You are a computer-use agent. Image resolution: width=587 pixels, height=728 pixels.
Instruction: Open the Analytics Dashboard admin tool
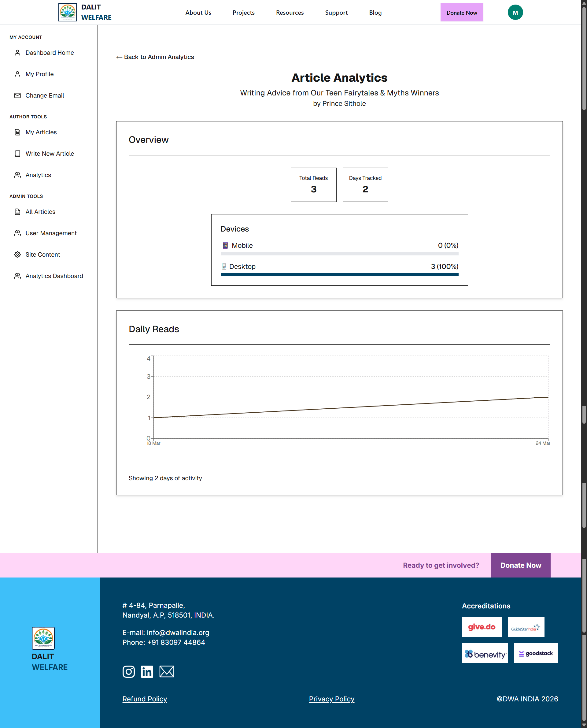click(54, 276)
